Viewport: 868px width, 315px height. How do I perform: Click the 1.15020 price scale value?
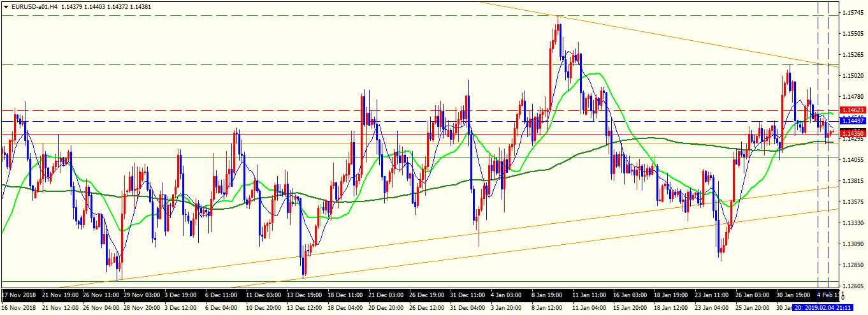854,76
